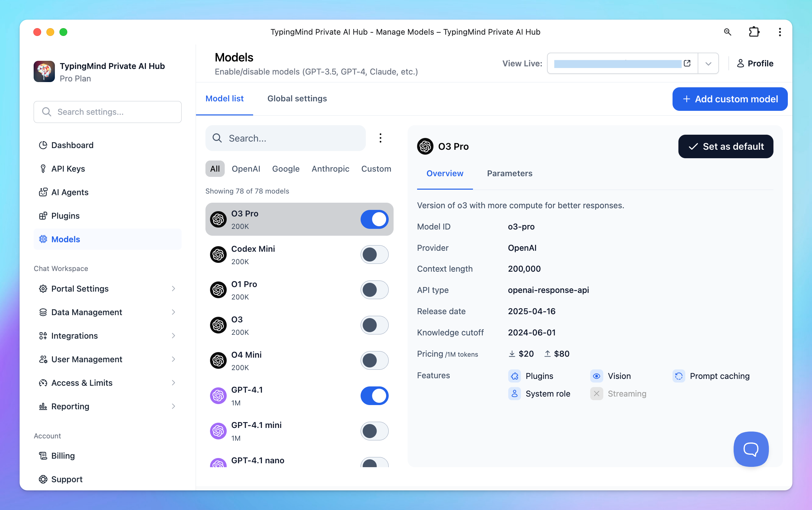
Task: Filter models by Google
Action: coord(286,169)
